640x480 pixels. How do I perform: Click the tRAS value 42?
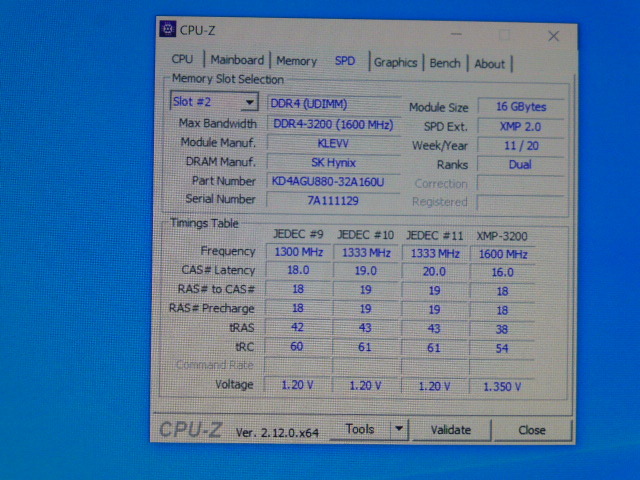tap(298, 327)
